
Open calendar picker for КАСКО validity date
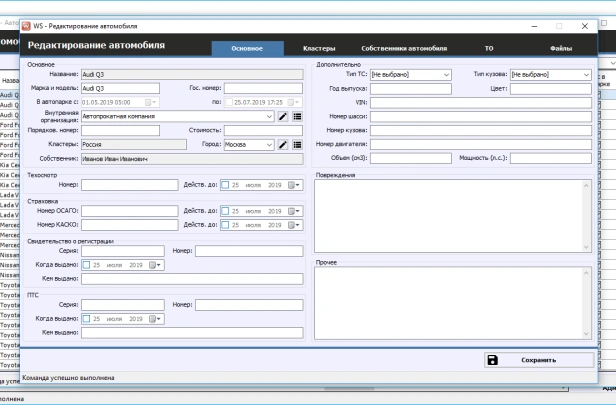(x=295, y=225)
